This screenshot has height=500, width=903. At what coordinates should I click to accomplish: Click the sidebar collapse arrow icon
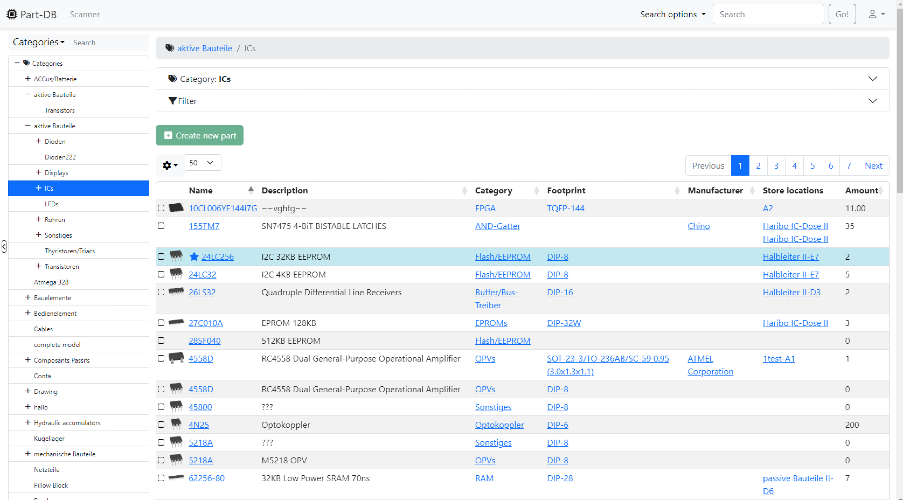(3, 247)
